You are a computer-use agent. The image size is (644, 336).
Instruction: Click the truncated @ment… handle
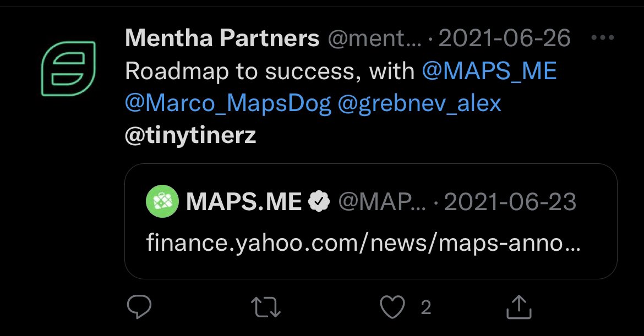pos(374,39)
